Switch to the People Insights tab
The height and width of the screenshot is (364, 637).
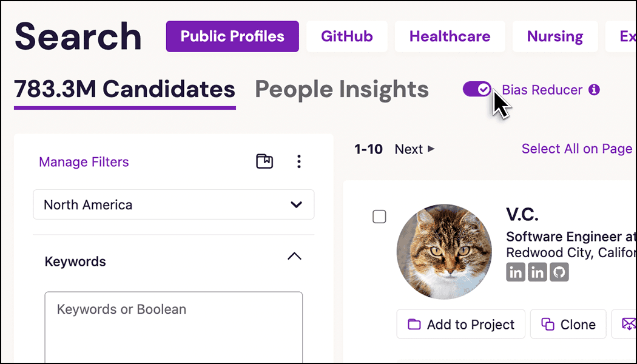tap(341, 89)
